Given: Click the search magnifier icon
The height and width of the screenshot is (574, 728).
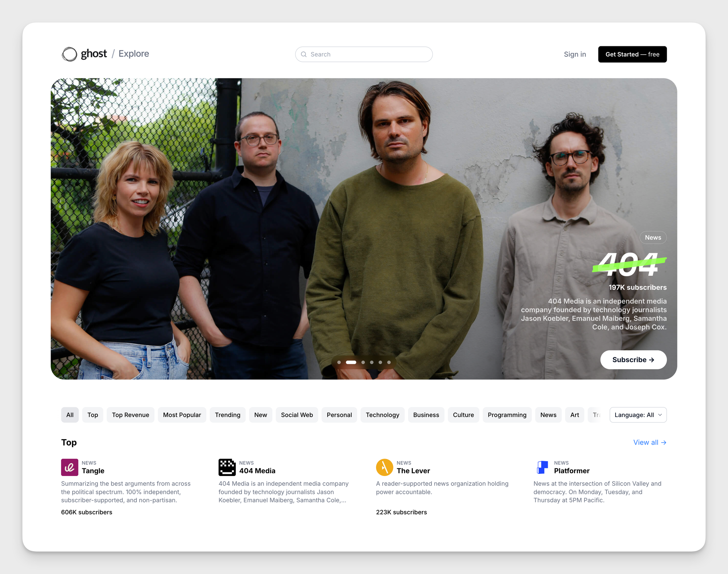Looking at the screenshot, I should pyautogui.click(x=304, y=54).
